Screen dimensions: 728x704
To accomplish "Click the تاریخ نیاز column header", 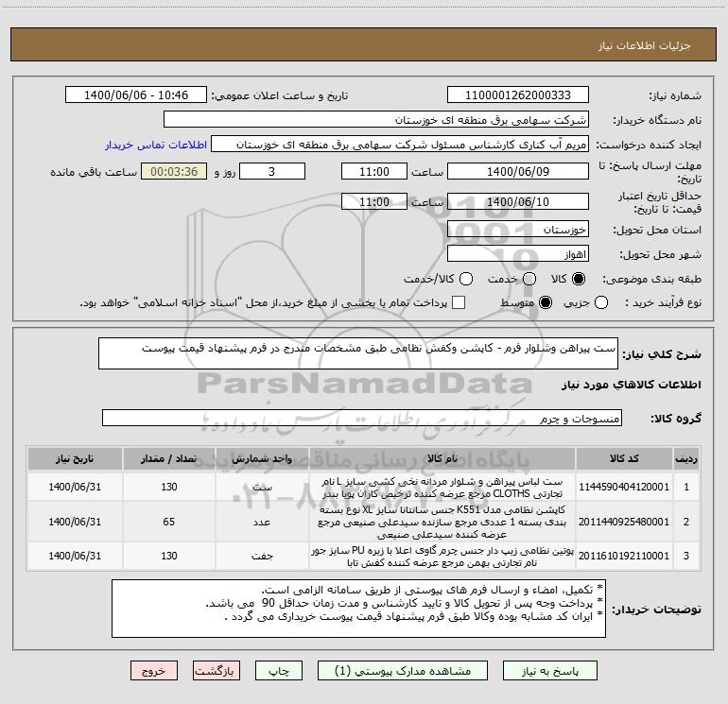I will pyautogui.click(x=75, y=458).
